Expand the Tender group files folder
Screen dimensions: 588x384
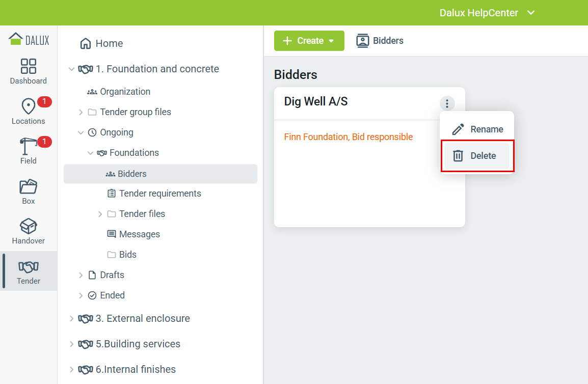(81, 112)
